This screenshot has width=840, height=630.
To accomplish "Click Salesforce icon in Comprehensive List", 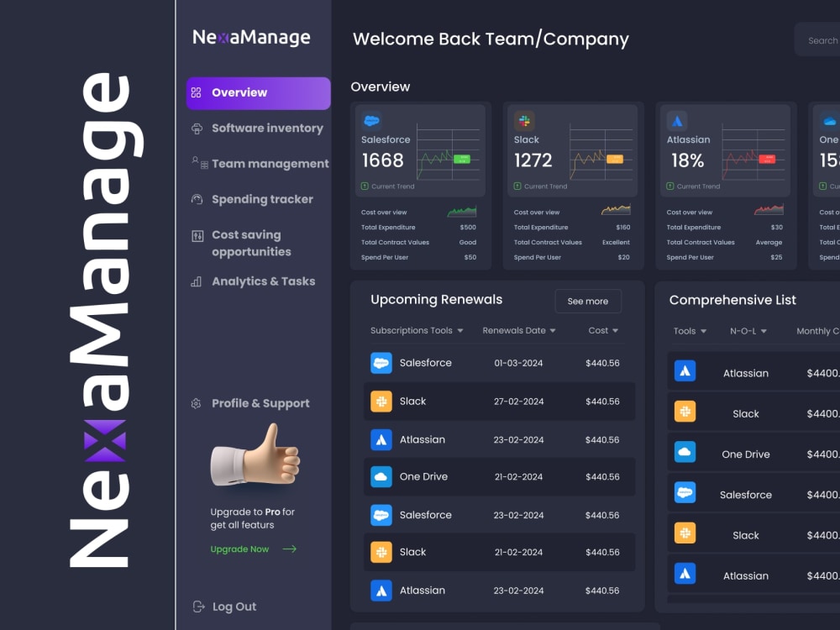I will coord(685,492).
